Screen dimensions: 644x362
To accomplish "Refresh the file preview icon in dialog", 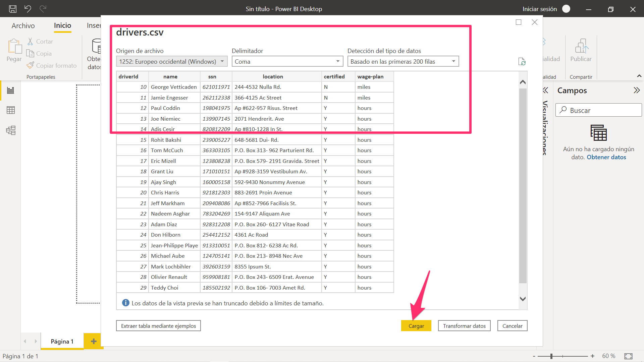I will (522, 62).
